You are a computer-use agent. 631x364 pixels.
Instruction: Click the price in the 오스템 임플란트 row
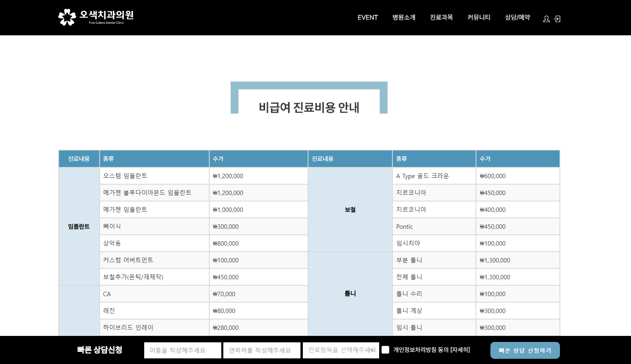coord(259,176)
